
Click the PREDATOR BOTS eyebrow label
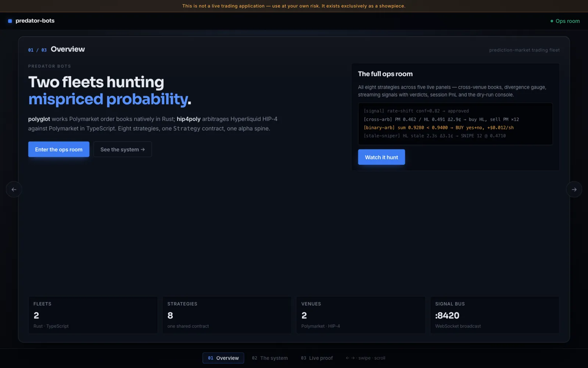point(50,66)
